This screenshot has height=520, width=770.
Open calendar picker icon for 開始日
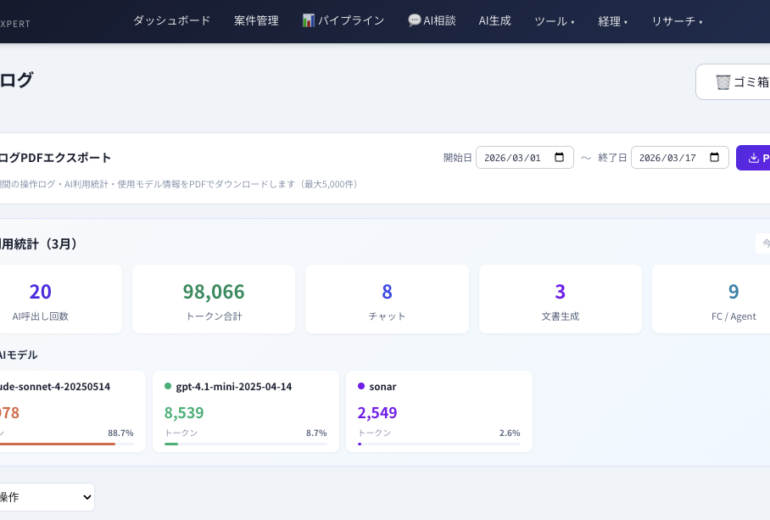[x=560, y=158]
